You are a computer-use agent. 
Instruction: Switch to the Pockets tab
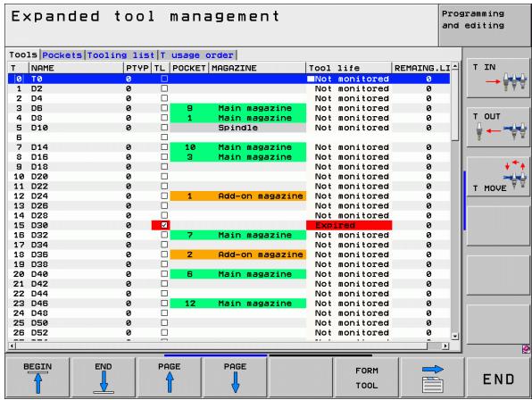(x=62, y=55)
